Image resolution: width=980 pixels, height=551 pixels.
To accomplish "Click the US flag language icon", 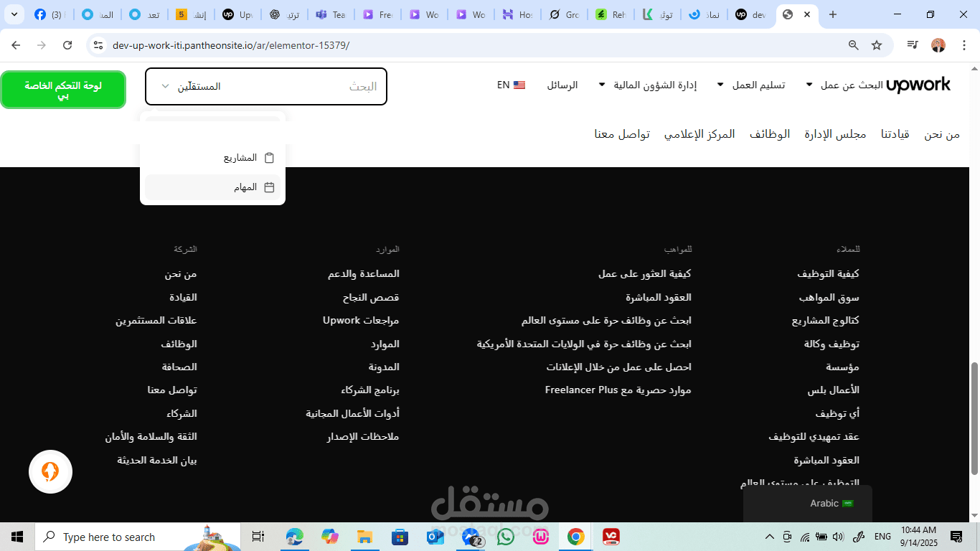I will coord(519,85).
